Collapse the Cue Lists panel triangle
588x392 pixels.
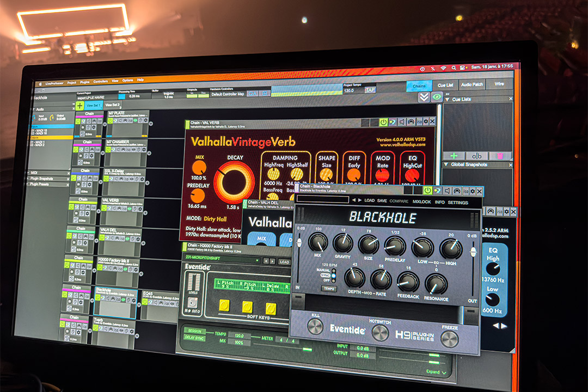[447, 100]
